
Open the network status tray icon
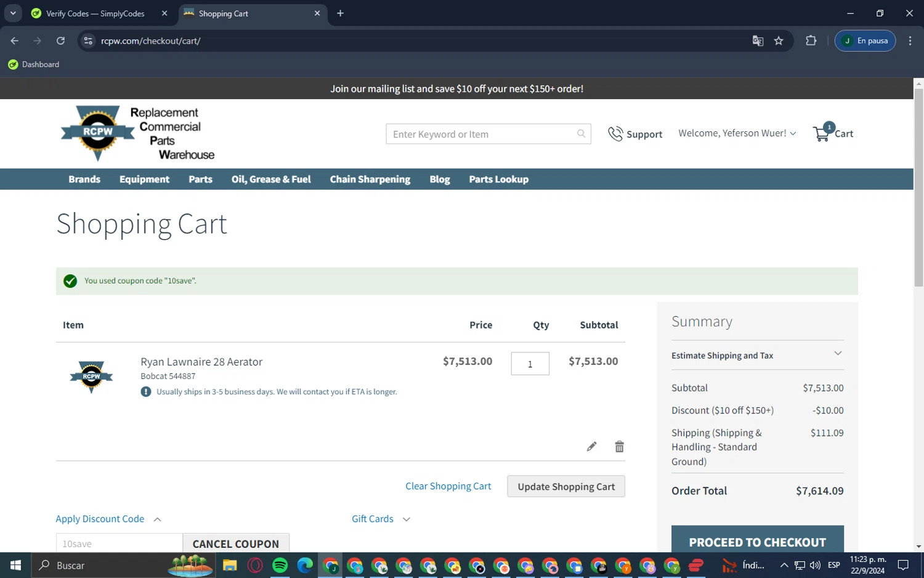pos(800,565)
